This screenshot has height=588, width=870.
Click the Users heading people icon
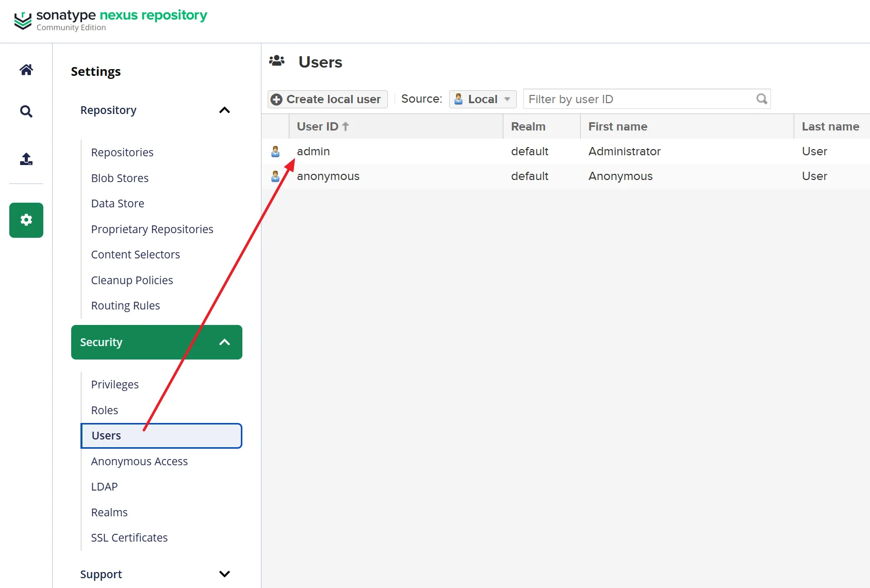[x=277, y=61]
